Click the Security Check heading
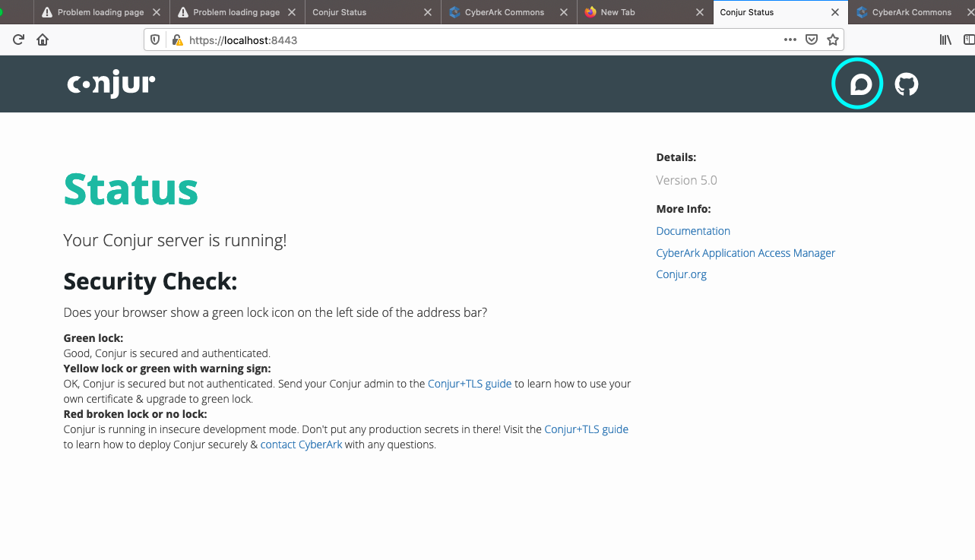This screenshot has width=975, height=560. click(150, 281)
